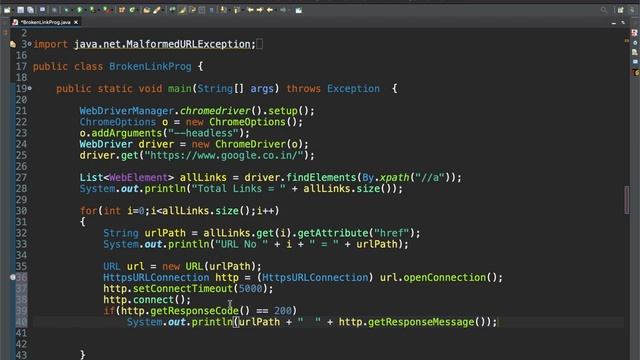Maximize the editor area
Screen dimensions: 640x360
click(623, 23)
